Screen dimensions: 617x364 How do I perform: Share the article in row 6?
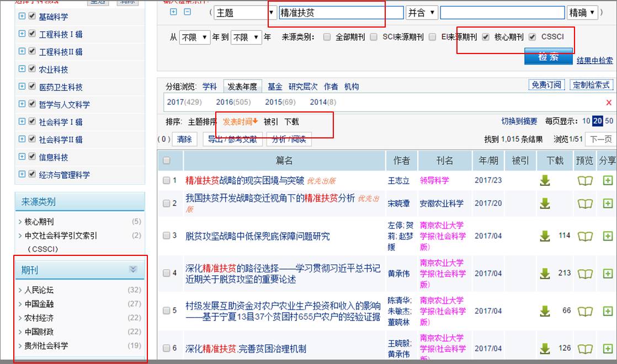[x=608, y=348]
